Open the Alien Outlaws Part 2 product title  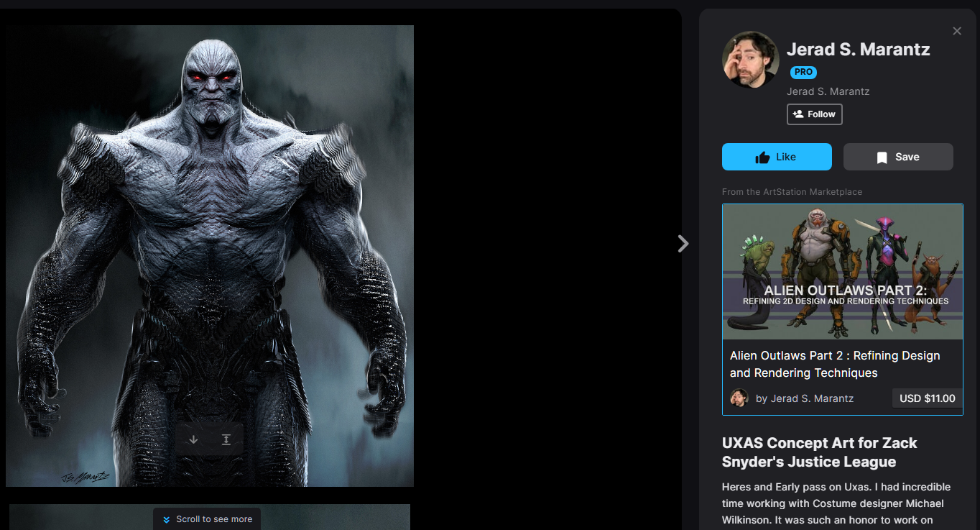click(835, 364)
